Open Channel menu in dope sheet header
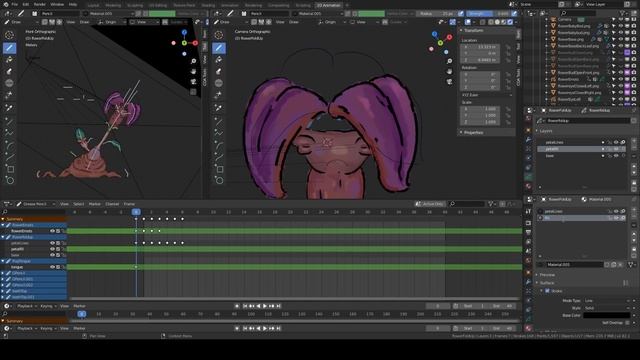Image resolution: width=640 pixels, height=360 pixels. click(112, 204)
